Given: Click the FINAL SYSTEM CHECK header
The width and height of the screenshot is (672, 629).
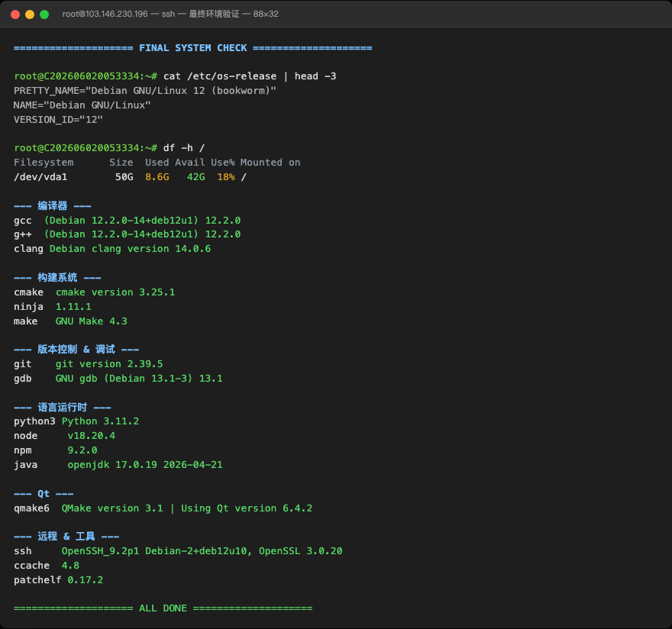Looking at the screenshot, I should 193,48.
